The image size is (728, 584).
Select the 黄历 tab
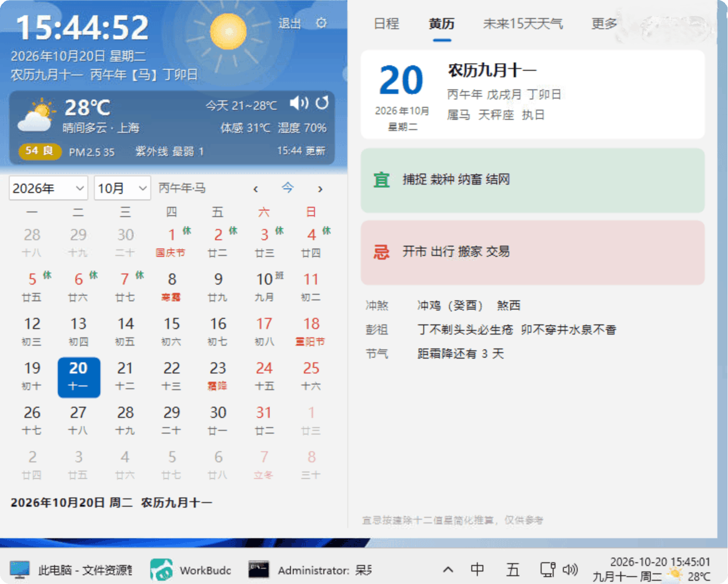point(442,24)
